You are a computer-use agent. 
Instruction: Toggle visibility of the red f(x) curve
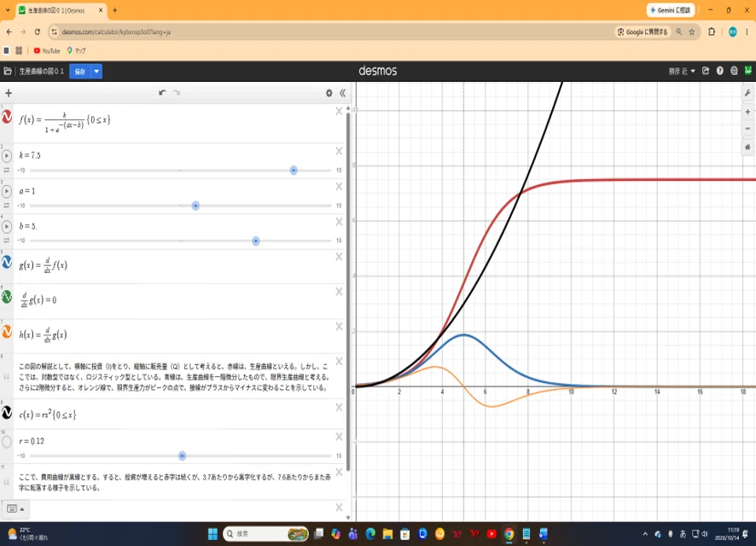[7, 117]
